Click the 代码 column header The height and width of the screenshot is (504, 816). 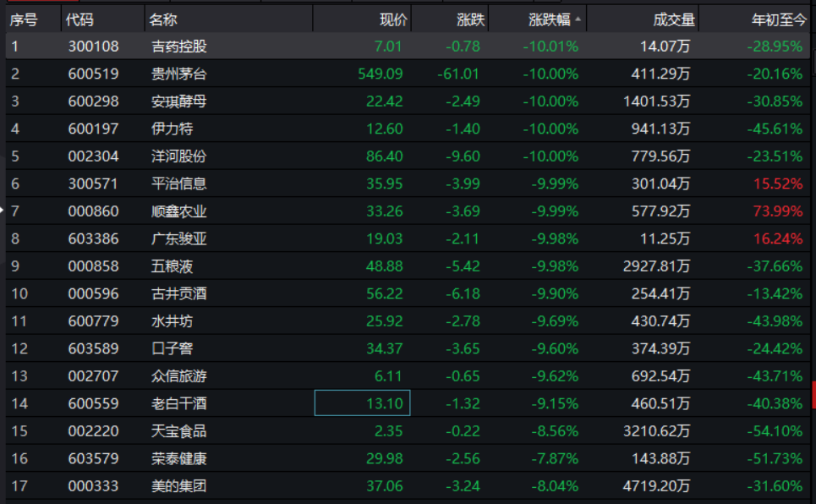pyautogui.click(x=79, y=19)
